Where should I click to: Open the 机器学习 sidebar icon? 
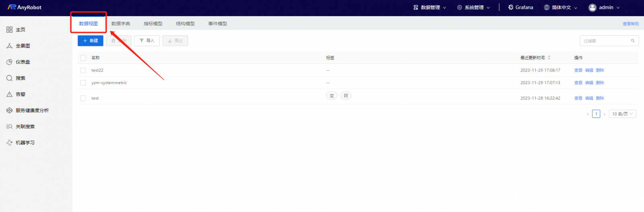point(9,142)
